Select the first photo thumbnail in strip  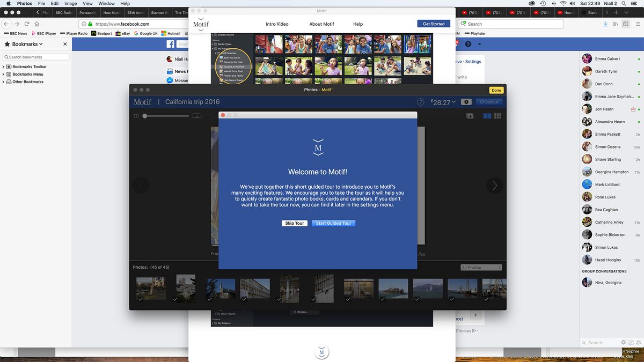coord(151,289)
